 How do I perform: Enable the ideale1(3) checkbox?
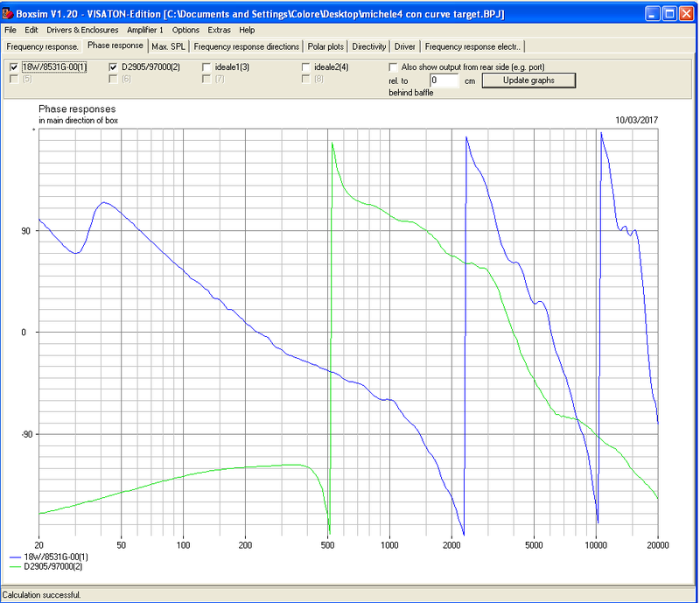pos(206,67)
